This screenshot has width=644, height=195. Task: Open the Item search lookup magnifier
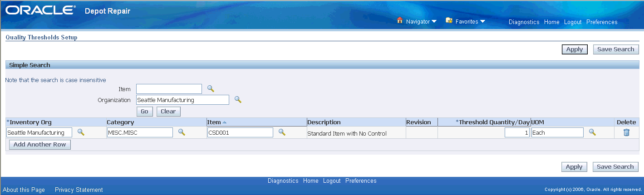[211, 89]
